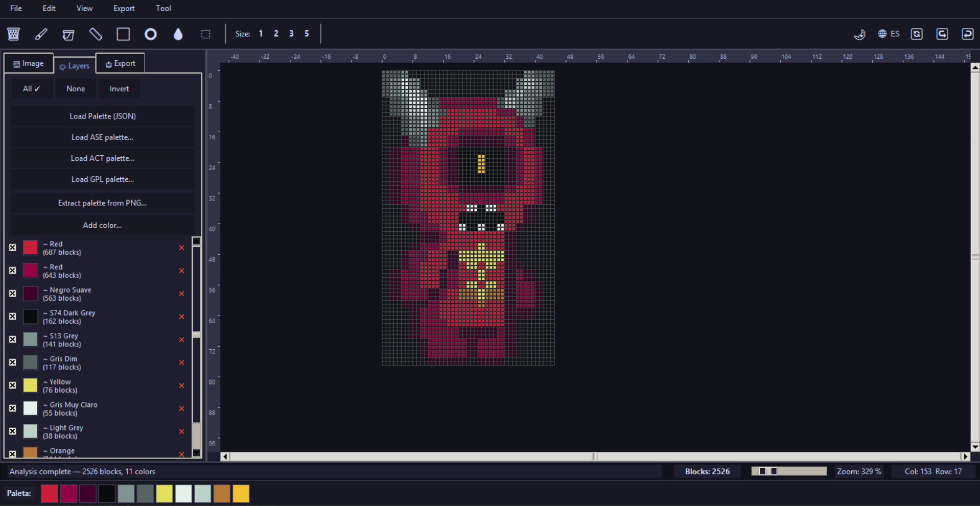This screenshot has height=506, width=980.
Task: Click Extract palette from PNG button
Action: click(x=103, y=203)
